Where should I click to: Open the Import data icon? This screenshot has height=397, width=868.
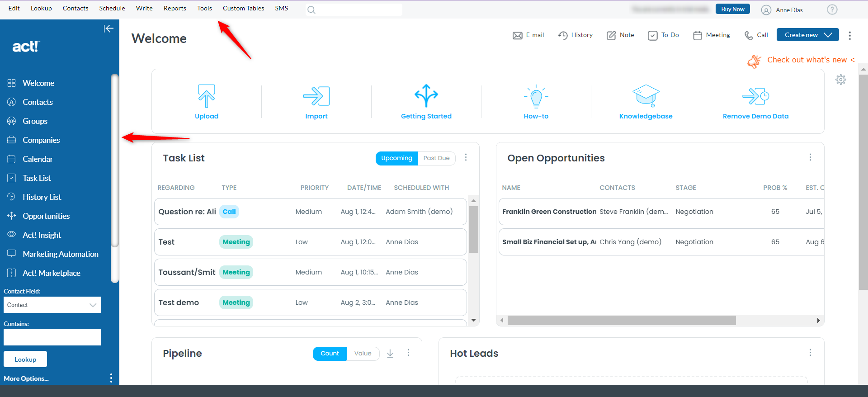[x=316, y=96]
